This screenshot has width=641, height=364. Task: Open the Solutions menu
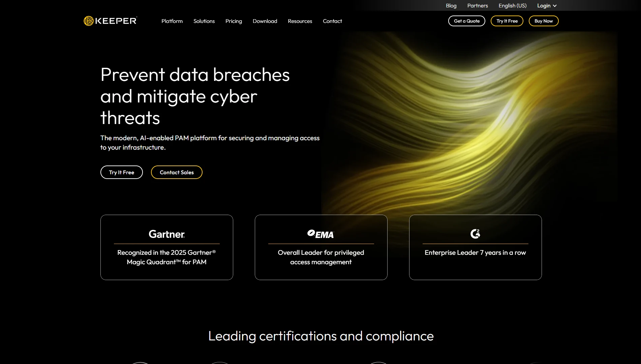click(x=204, y=21)
